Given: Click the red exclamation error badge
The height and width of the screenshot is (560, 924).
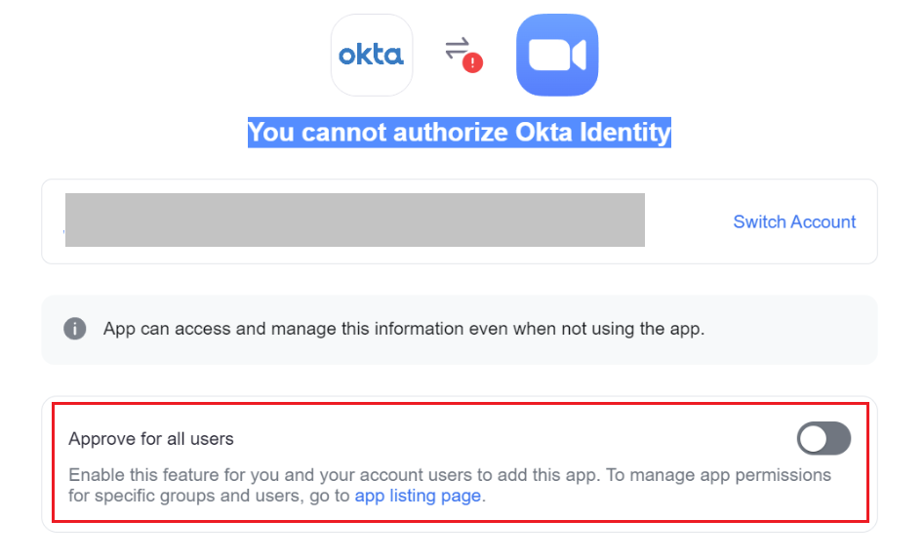Looking at the screenshot, I should tap(473, 63).
